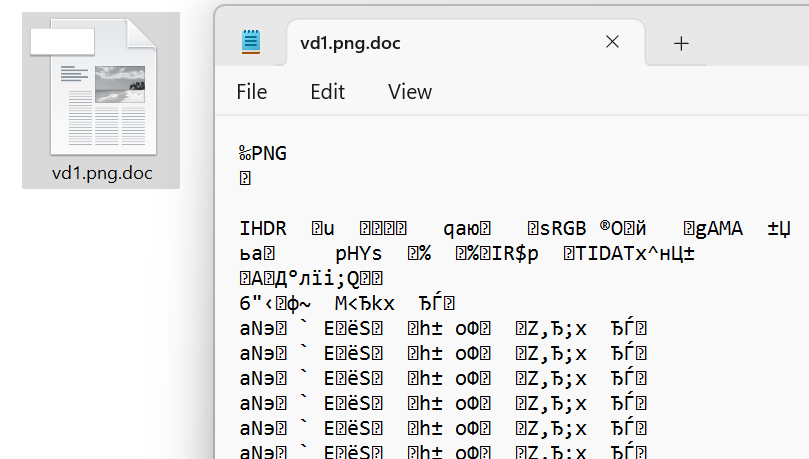Open the View menu
This screenshot has width=809, height=459.
coord(410,92)
